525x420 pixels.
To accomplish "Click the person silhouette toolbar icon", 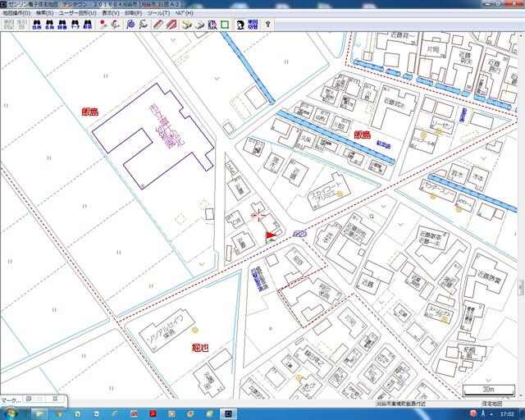I will point(240,25).
